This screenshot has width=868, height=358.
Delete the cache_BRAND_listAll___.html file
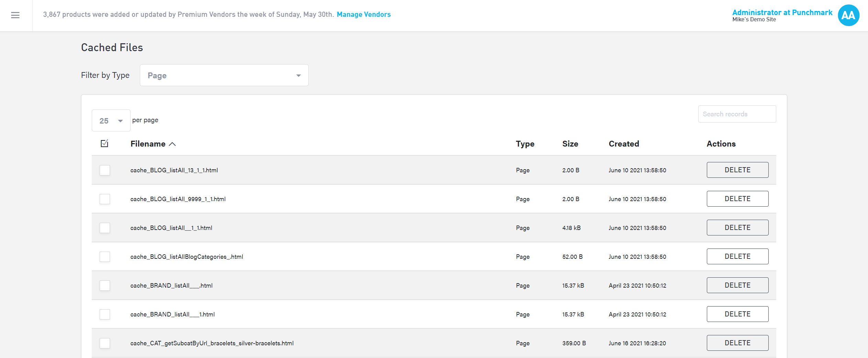[737, 285]
